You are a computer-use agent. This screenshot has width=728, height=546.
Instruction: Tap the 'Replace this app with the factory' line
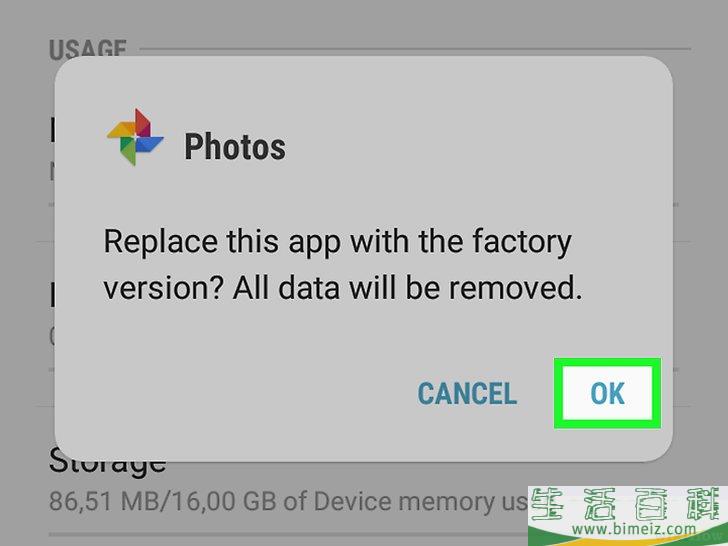pos(338,243)
